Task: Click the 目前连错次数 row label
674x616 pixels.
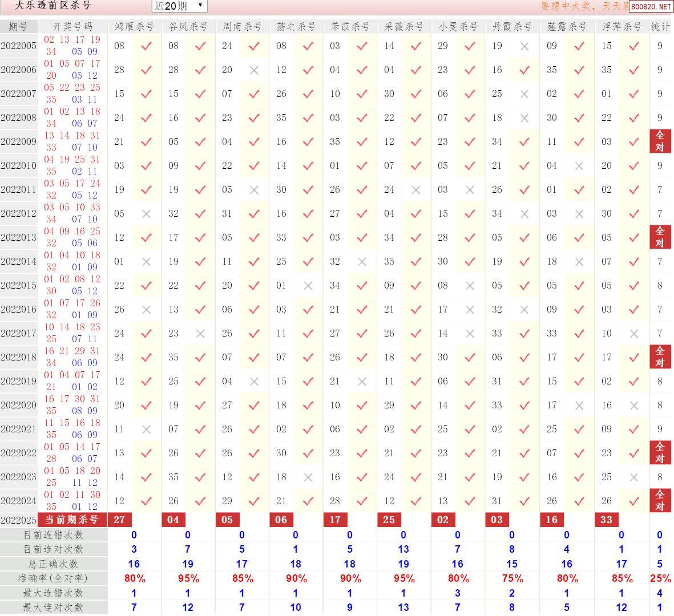Action: [53, 535]
